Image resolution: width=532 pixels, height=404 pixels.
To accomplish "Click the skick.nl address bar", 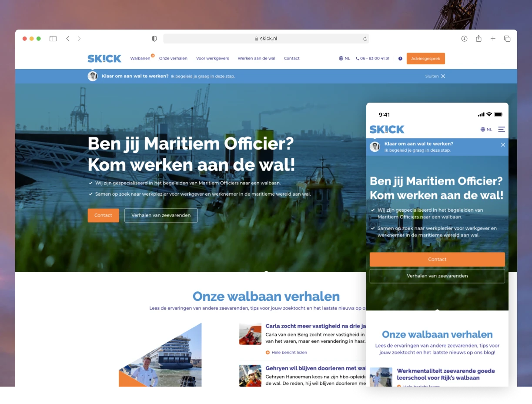I will [266, 39].
